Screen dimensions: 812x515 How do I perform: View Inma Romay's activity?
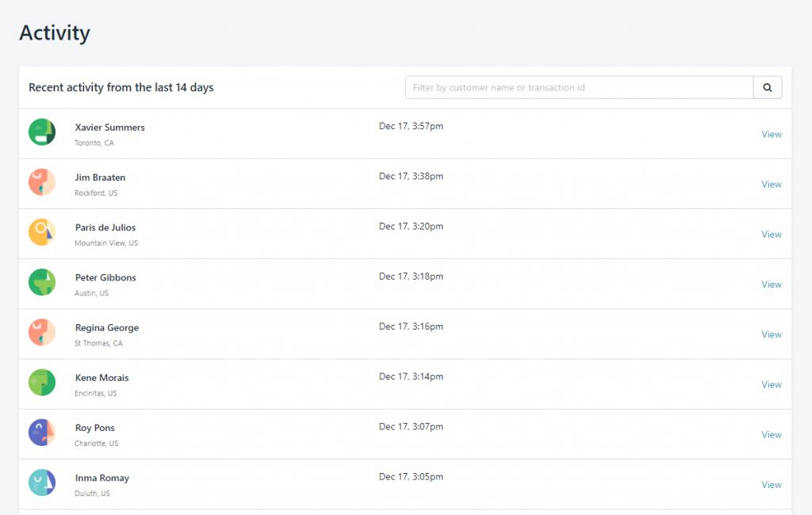click(771, 485)
